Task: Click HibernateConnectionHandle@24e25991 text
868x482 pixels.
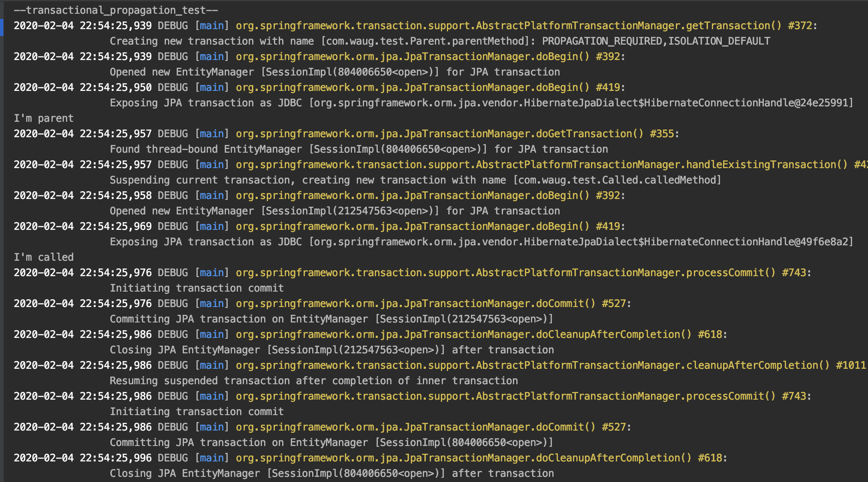Action: [x=746, y=103]
